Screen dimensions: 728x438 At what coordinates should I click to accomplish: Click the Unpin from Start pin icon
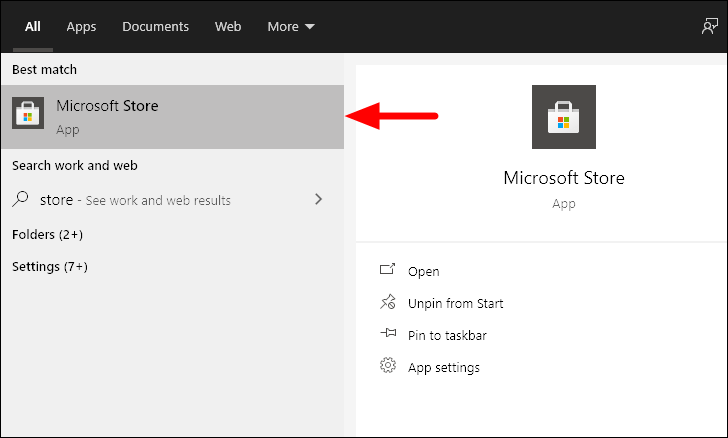[x=388, y=302]
